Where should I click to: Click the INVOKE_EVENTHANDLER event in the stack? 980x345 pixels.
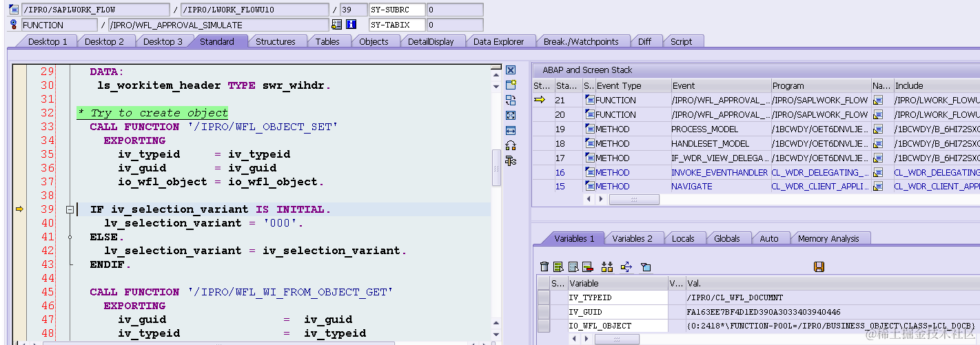point(719,172)
